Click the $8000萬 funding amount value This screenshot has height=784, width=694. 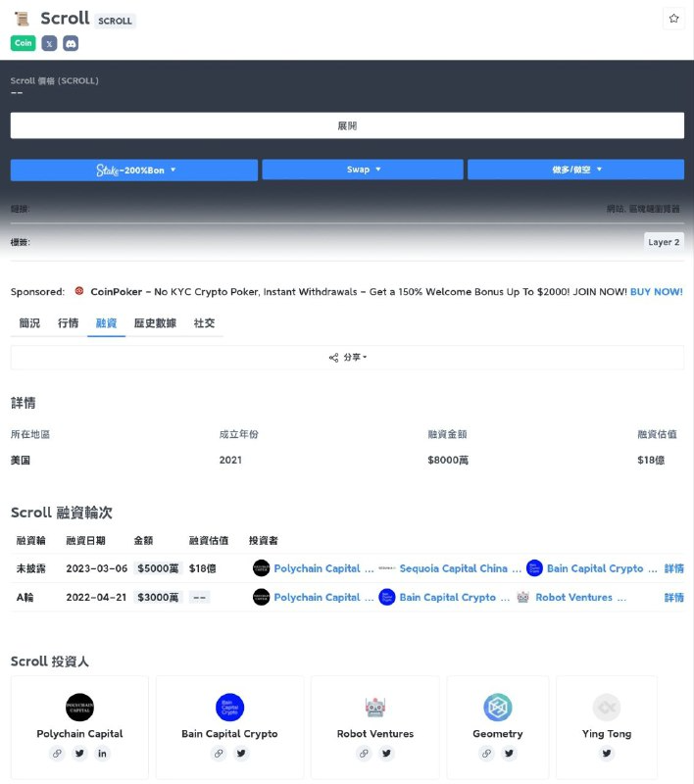[x=448, y=460]
